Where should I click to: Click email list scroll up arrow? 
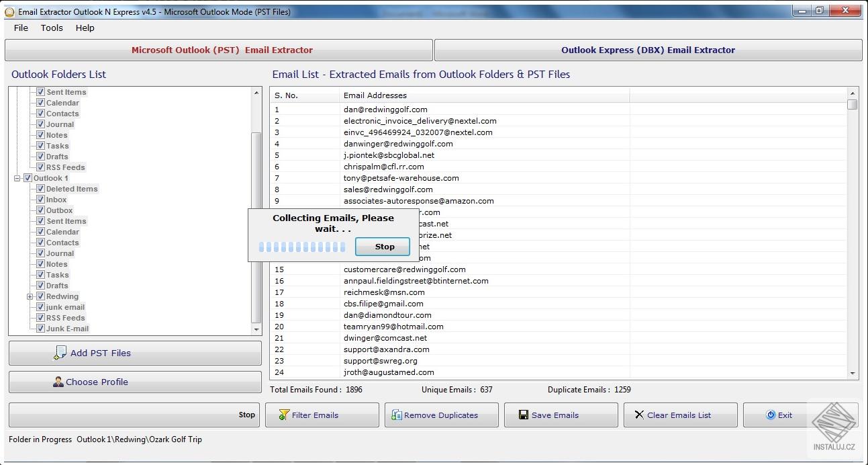853,93
